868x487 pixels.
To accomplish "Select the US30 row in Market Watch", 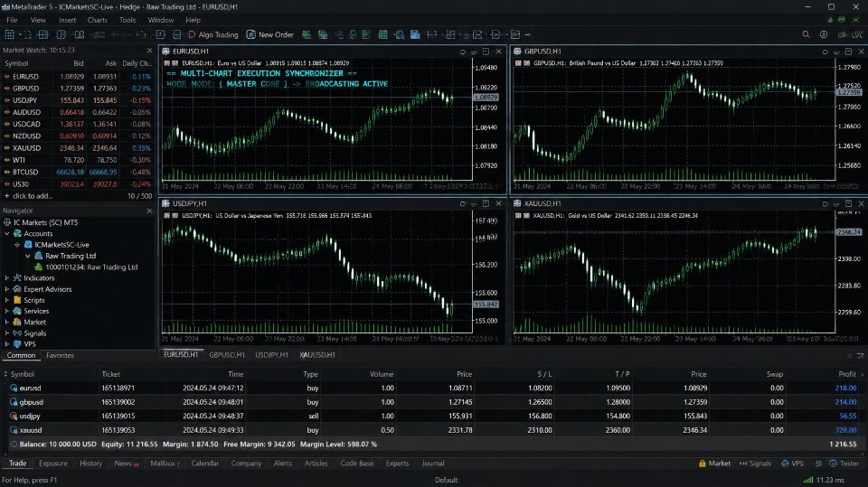I will pos(78,183).
